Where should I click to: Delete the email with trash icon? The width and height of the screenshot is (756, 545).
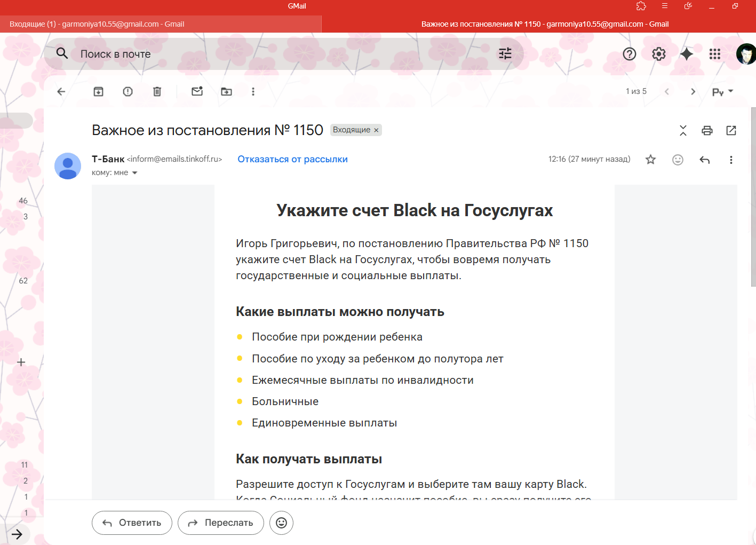click(x=156, y=91)
